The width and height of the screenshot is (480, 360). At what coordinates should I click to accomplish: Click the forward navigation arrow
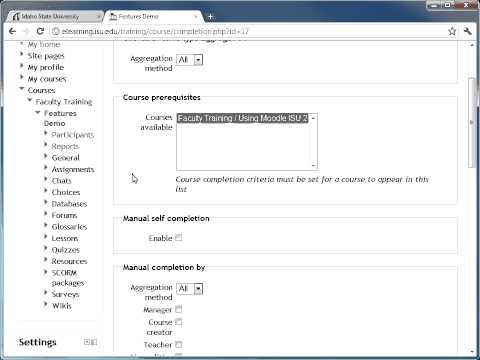[x=27, y=31]
